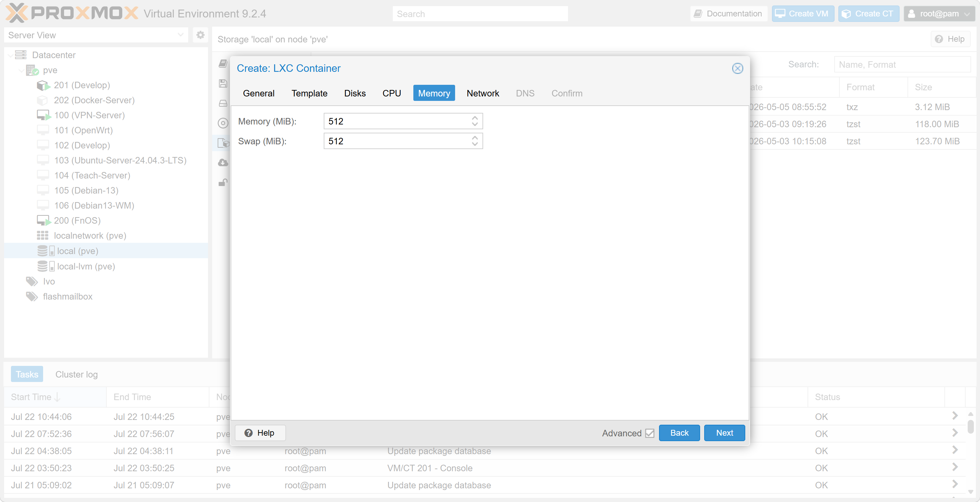Collapse the pve tree node

[x=22, y=70]
